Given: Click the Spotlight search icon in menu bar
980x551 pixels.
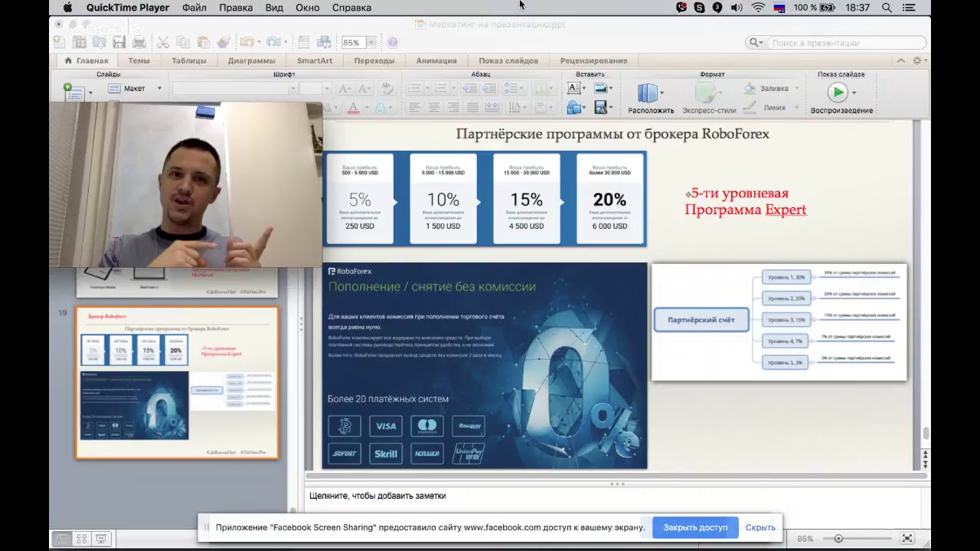Looking at the screenshot, I should 887,8.
